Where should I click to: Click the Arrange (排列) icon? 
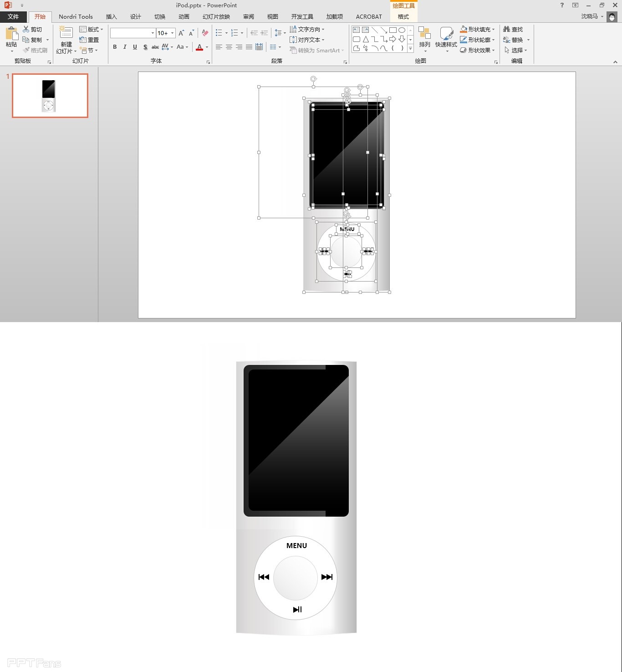pos(424,34)
